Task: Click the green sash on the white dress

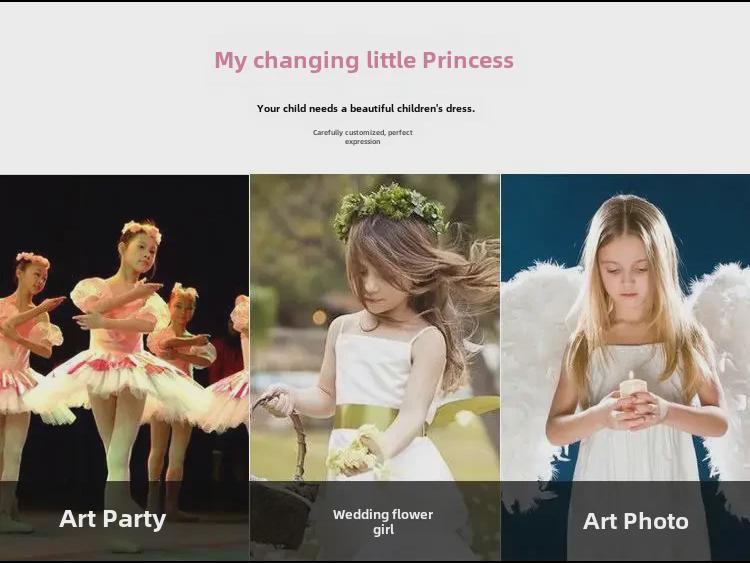Action: pyautogui.click(x=372, y=416)
